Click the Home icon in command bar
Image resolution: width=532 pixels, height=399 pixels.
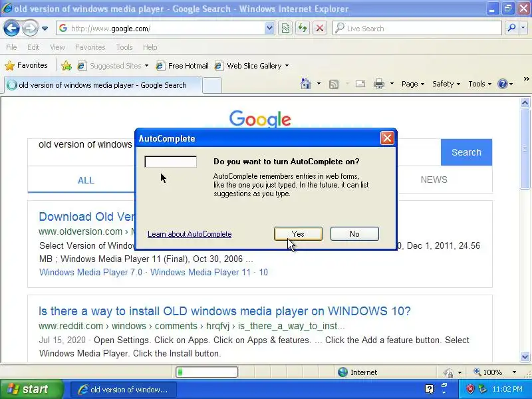(306, 84)
